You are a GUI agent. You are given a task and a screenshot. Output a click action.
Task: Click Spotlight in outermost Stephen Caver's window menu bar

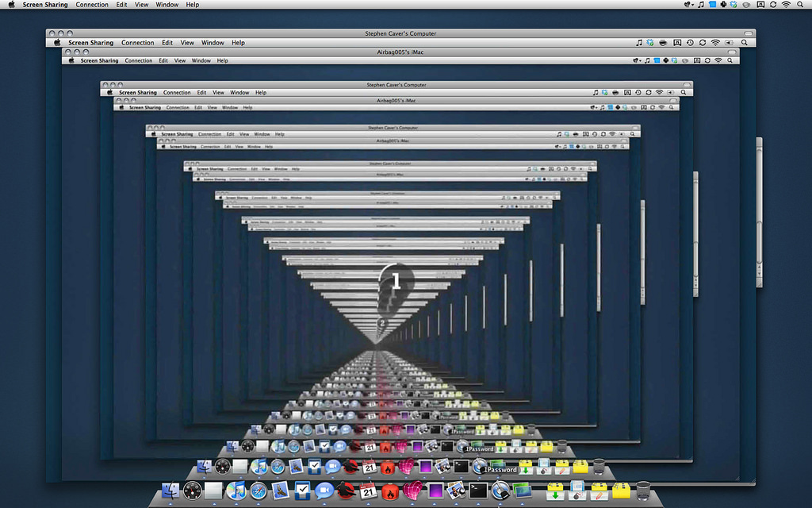pos(744,43)
